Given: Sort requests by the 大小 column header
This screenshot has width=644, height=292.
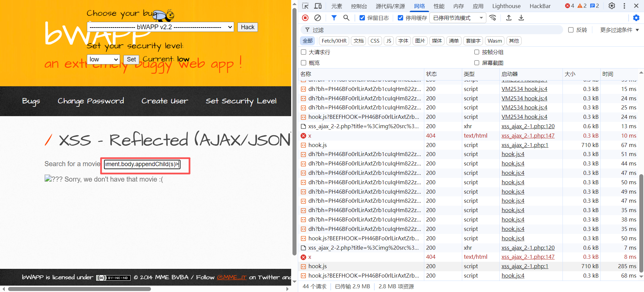Looking at the screenshot, I should coord(581,74).
